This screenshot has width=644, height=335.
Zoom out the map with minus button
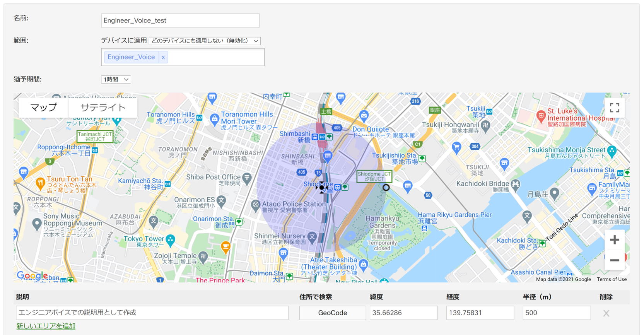click(x=615, y=260)
